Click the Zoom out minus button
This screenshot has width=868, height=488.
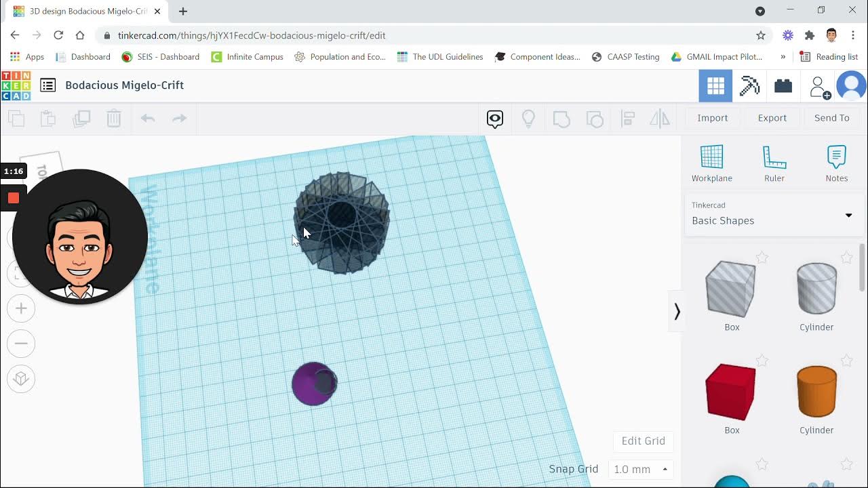coord(21,344)
